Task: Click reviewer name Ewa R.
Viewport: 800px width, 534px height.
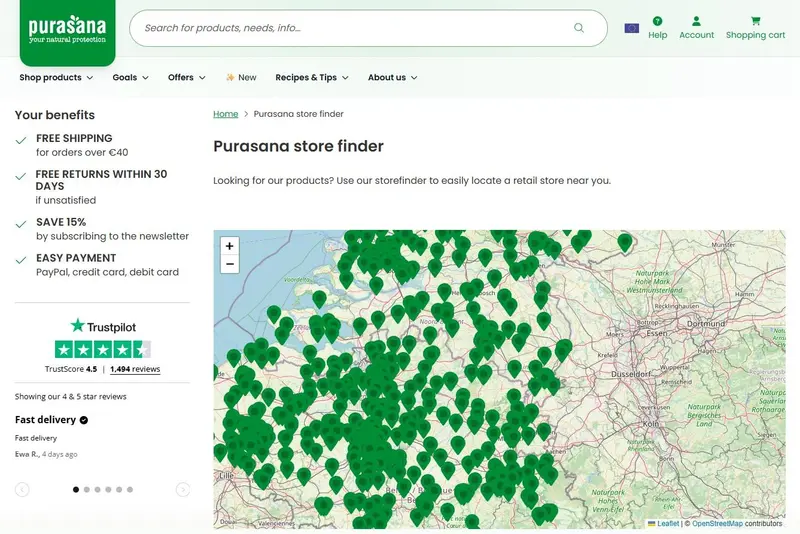Action: coord(27,454)
